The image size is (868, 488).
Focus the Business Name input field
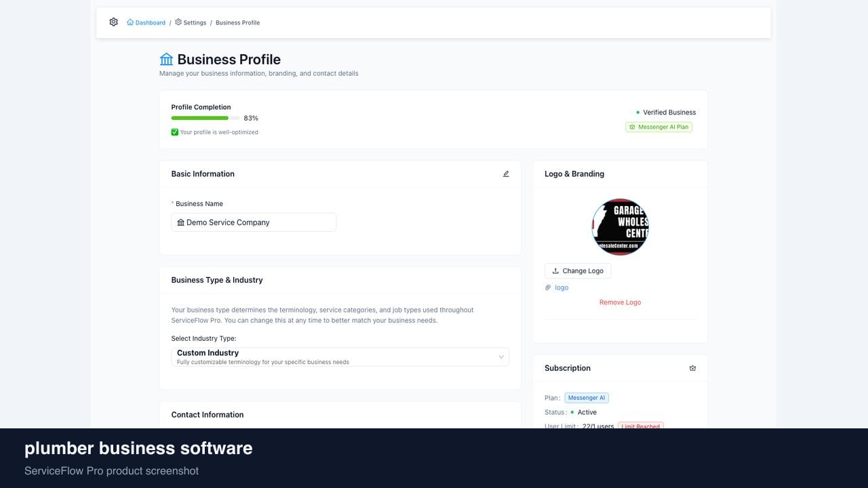coord(254,222)
